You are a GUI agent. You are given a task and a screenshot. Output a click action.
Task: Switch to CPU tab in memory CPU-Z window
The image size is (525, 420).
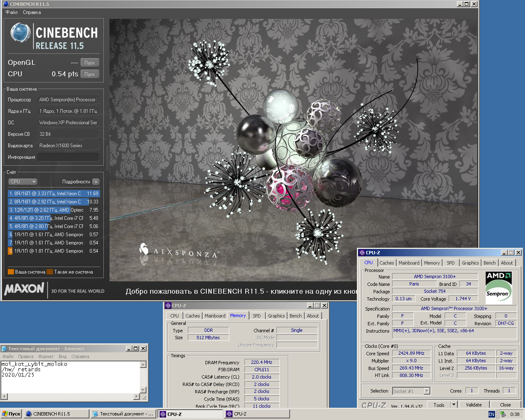click(175, 316)
